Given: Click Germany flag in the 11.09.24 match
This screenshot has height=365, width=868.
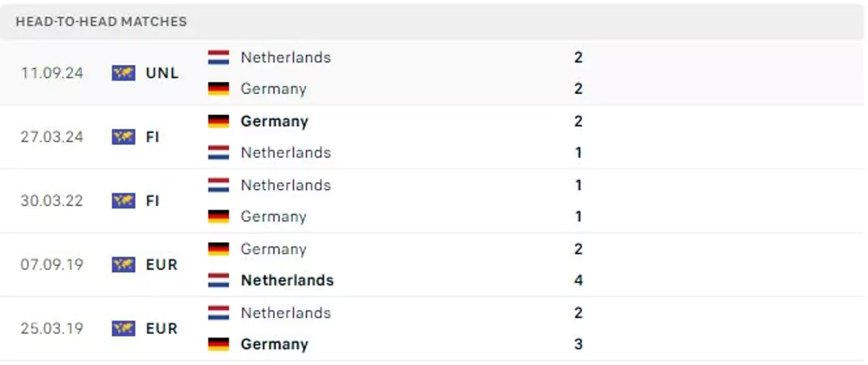Looking at the screenshot, I should coord(218,89).
